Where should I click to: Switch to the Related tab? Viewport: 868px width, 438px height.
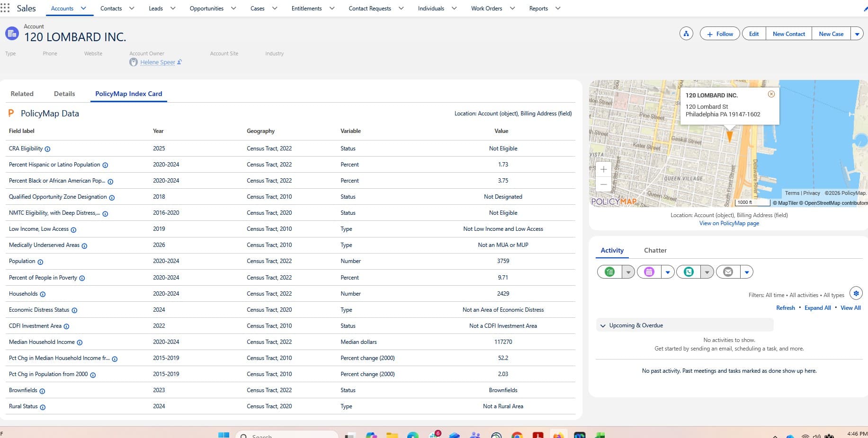(x=22, y=94)
